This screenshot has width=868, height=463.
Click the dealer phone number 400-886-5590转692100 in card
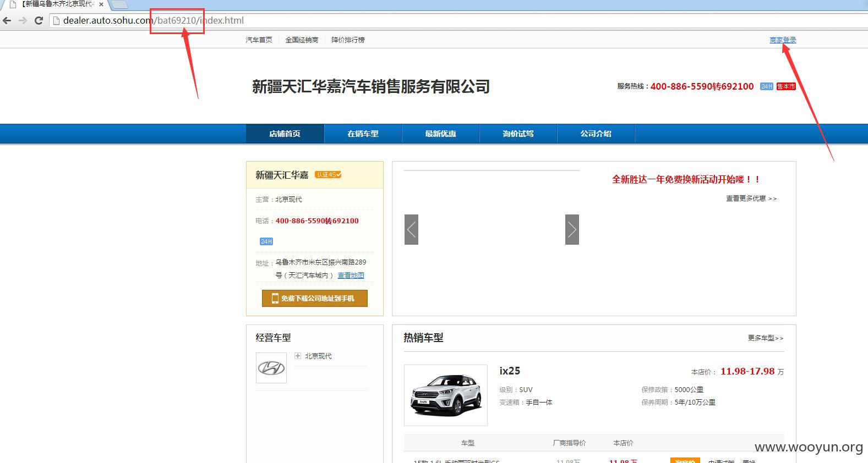click(x=317, y=221)
